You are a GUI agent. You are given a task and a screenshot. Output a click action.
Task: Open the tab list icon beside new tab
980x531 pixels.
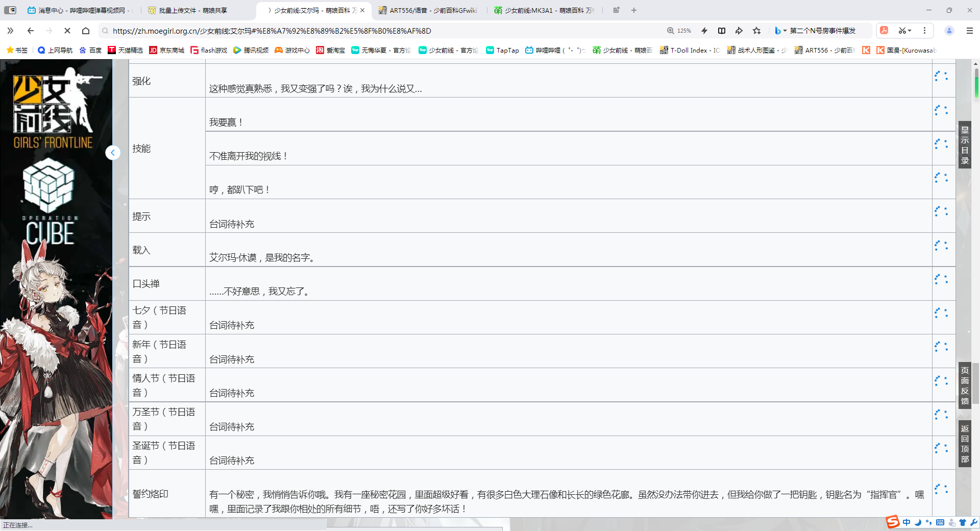616,10
